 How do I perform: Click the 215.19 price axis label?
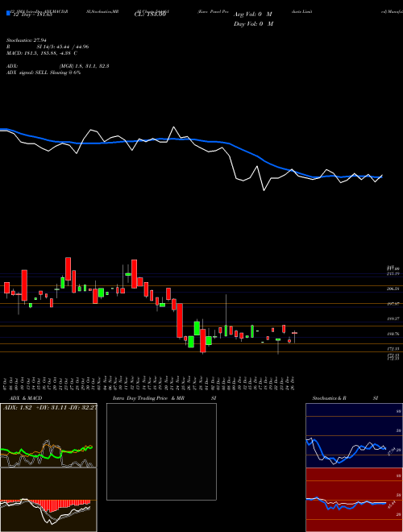point(393,273)
